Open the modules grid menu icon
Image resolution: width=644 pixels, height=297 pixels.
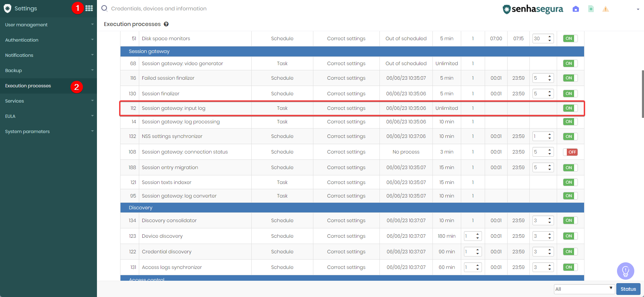pos(89,8)
